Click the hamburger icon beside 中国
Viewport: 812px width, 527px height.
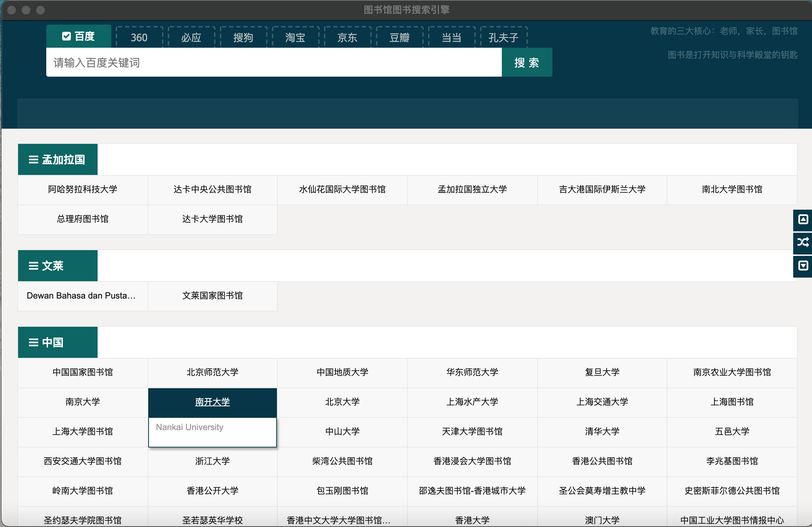[x=34, y=343]
